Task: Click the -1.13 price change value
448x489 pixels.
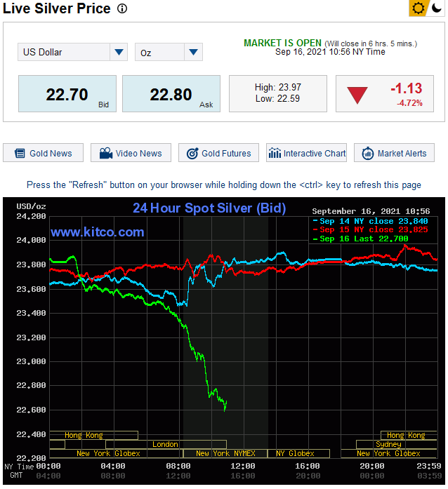Action: click(407, 88)
